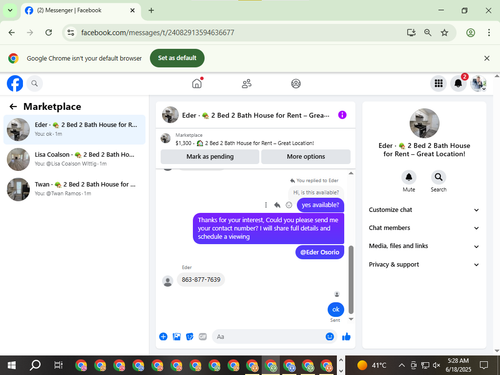
Task: Open Chrome three-dot menu
Action: [x=489, y=33]
